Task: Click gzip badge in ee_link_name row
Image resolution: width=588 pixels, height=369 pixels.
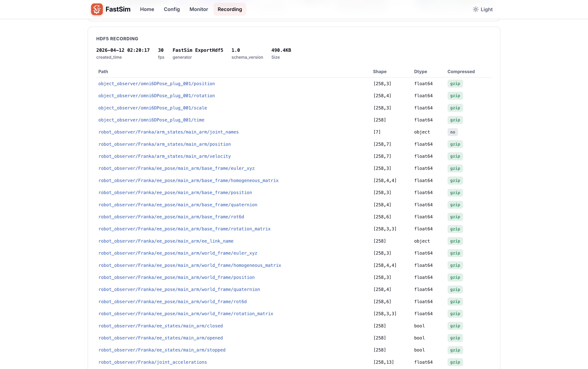Action: (455, 241)
